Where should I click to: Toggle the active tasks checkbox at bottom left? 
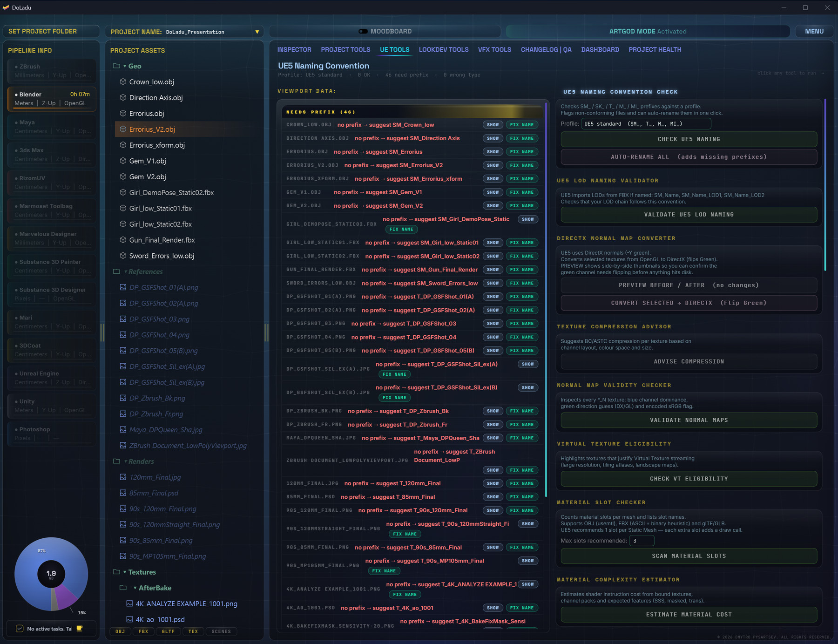pos(20,629)
